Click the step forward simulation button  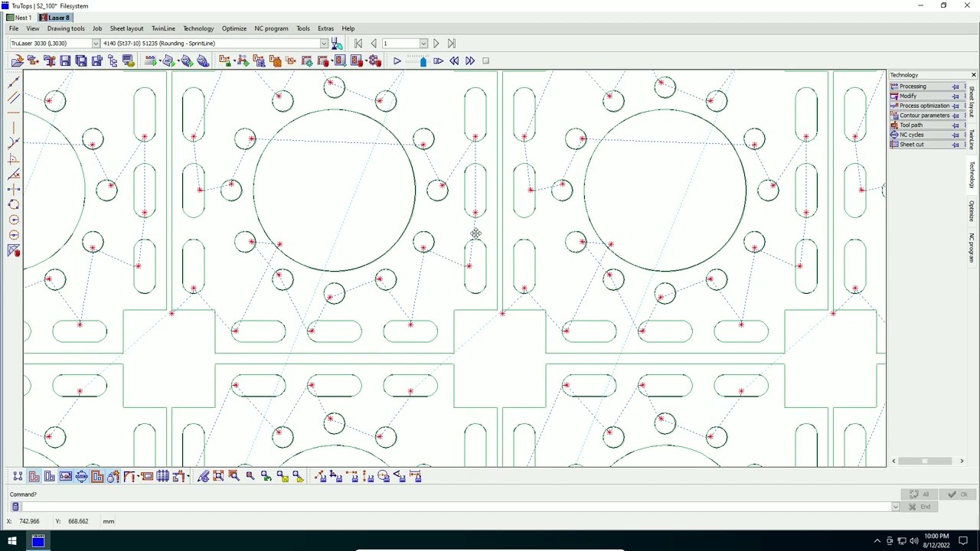[x=438, y=60]
